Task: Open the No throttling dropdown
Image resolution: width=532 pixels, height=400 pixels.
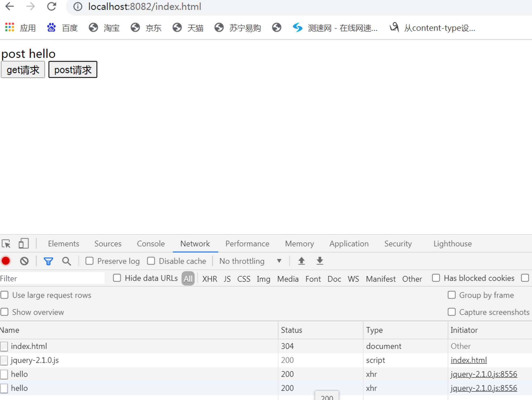Action: click(x=250, y=261)
